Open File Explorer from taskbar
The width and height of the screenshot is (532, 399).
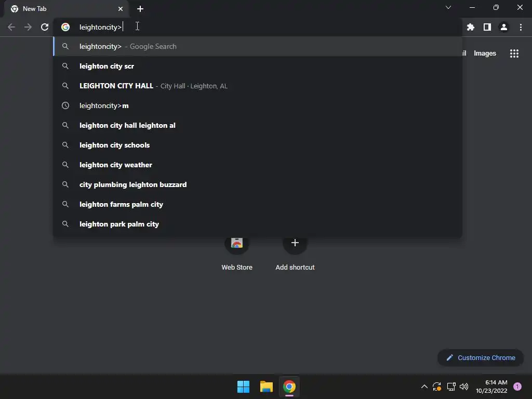point(267,387)
